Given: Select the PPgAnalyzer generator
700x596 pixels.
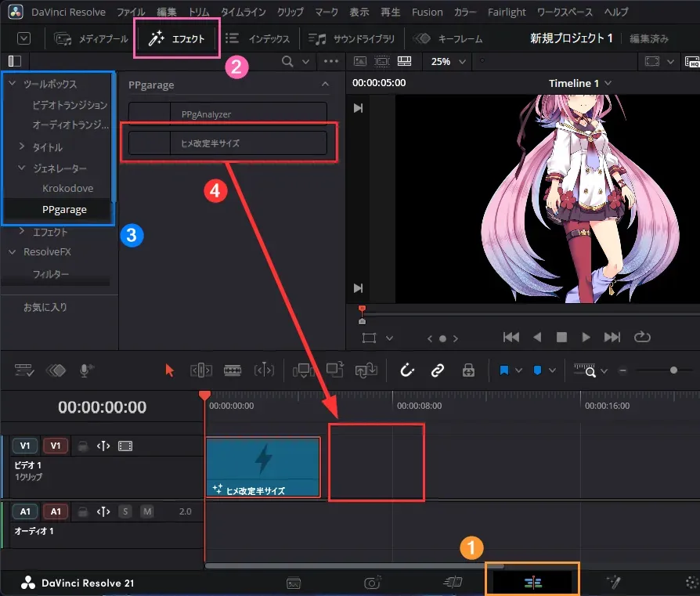Looking at the screenshot, I should click(x=228, y=114).
